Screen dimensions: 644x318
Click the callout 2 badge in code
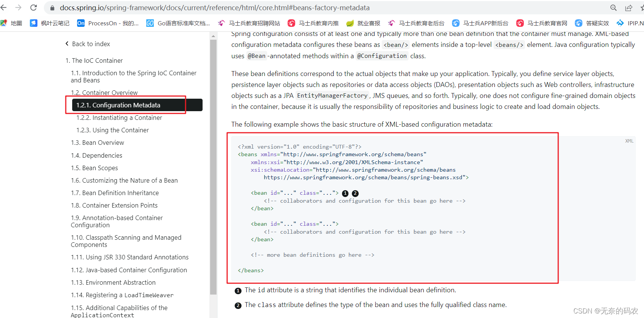coord(355,193)
